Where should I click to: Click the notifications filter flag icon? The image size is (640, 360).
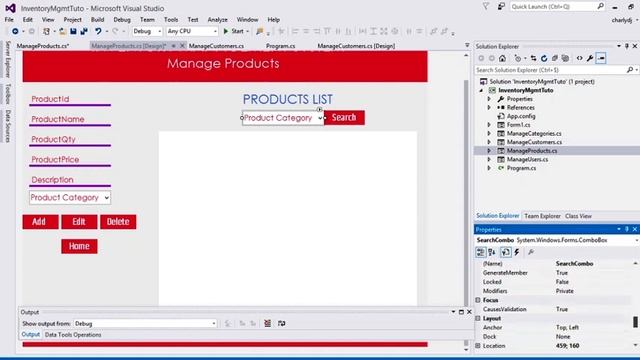coord(486,7)
